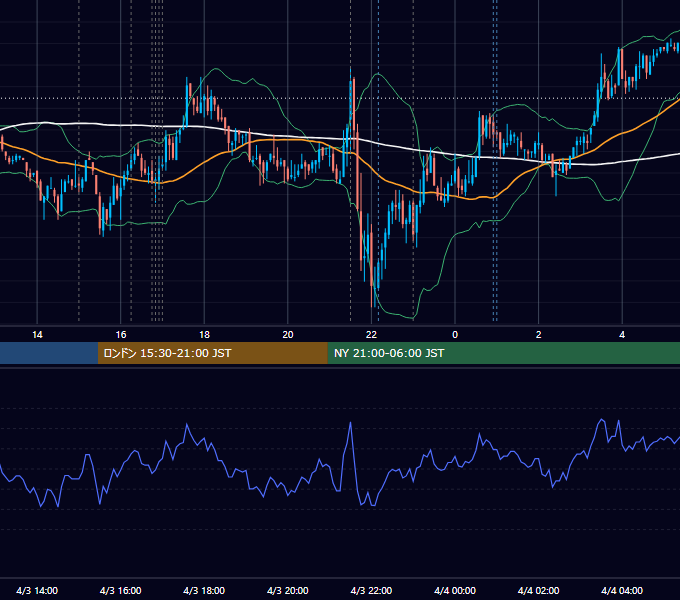Click the 4/4 02:00 date label

[x=538, y=590]
